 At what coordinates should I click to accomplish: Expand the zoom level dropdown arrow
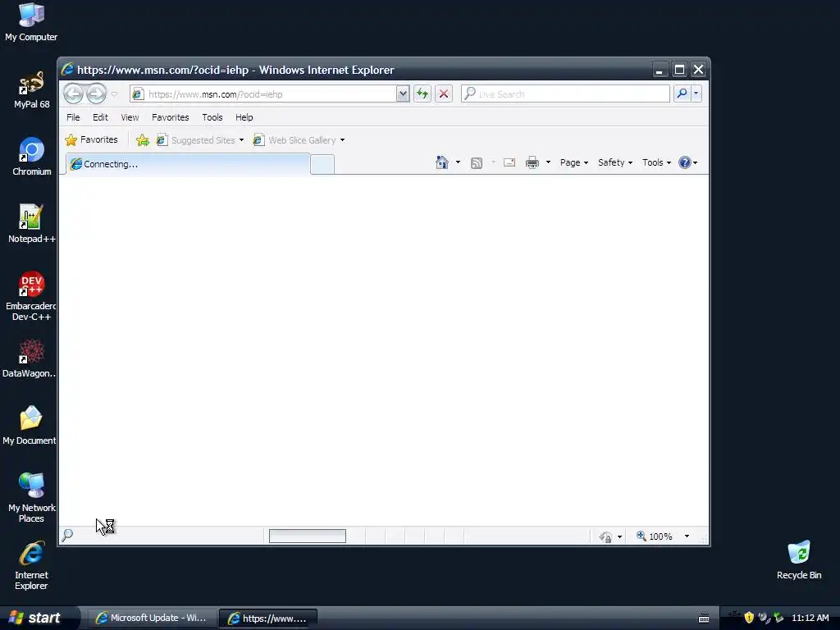point(687,536)
